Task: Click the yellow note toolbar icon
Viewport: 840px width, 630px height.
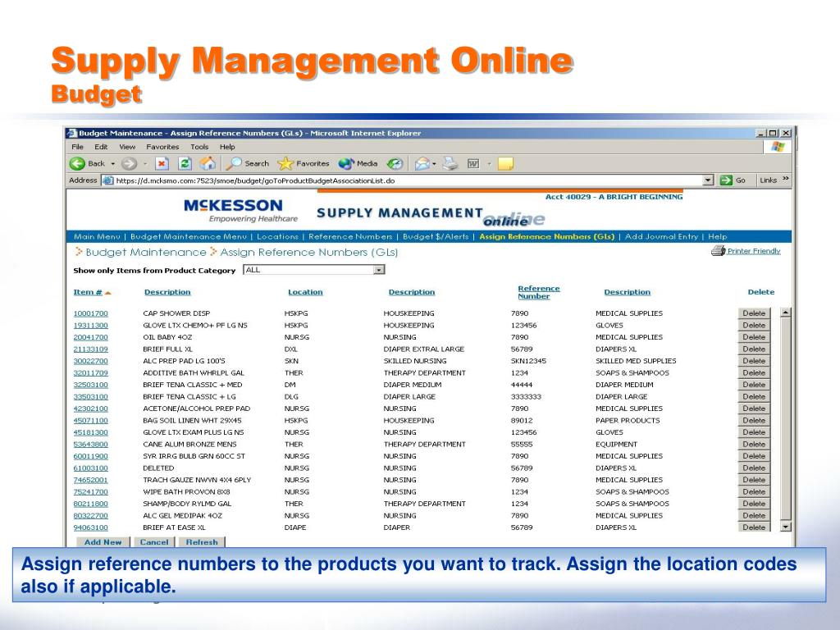Action: click(505, 163)
